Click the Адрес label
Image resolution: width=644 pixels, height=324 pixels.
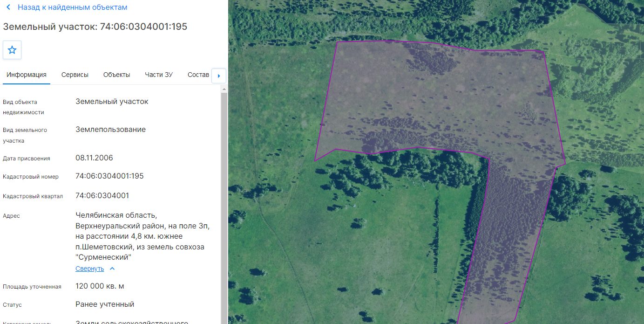pos(11,216)
